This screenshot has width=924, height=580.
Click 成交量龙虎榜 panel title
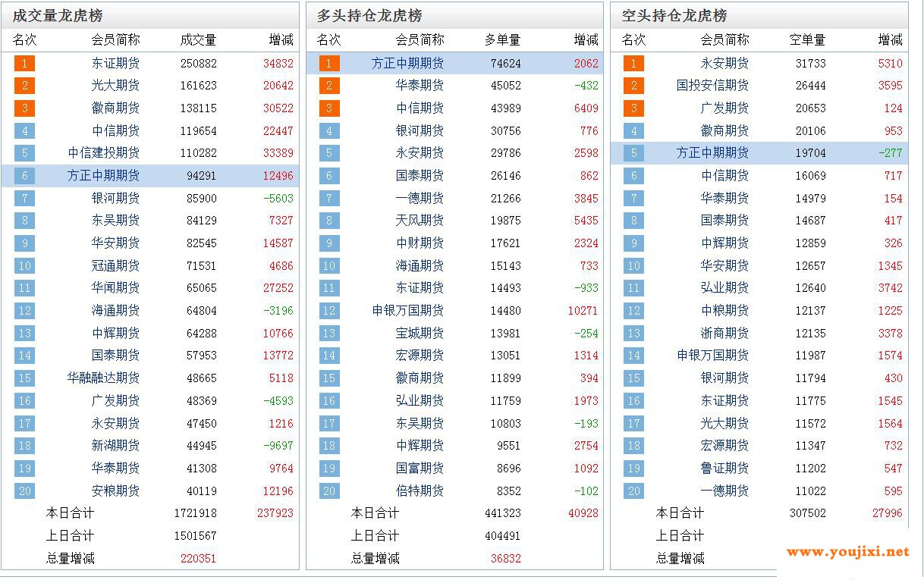tap(58, 16)
